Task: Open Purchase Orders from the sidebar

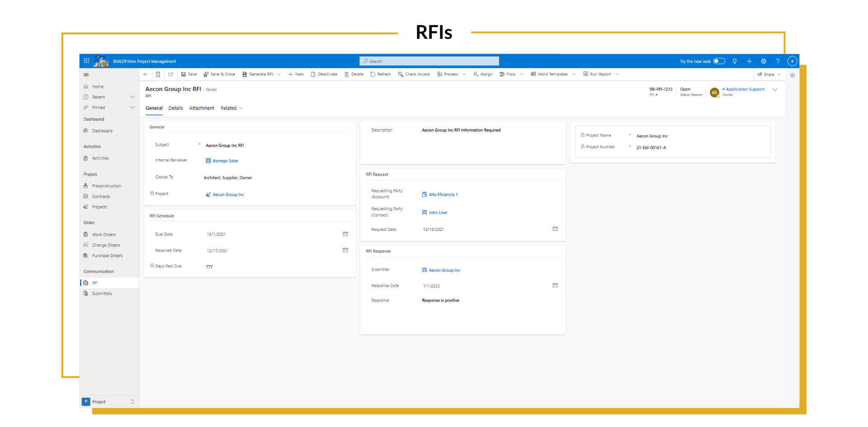Action: click(x=107, y=255)
